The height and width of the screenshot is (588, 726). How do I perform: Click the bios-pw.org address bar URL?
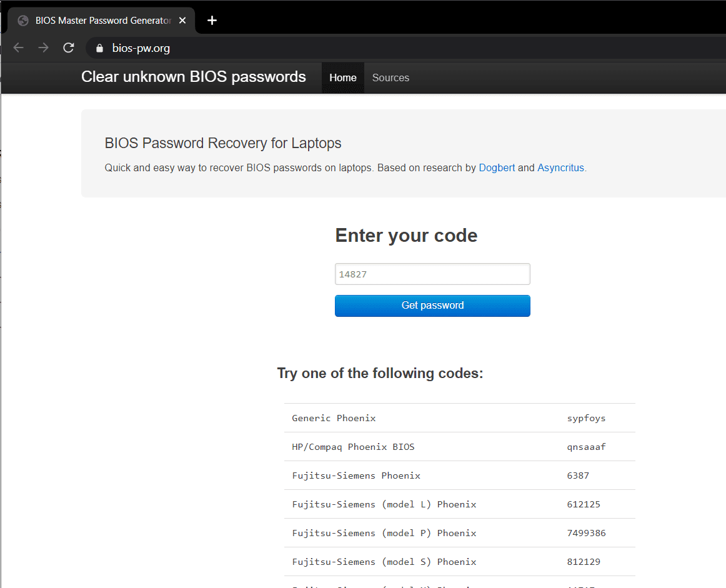[x=141, y=48]
